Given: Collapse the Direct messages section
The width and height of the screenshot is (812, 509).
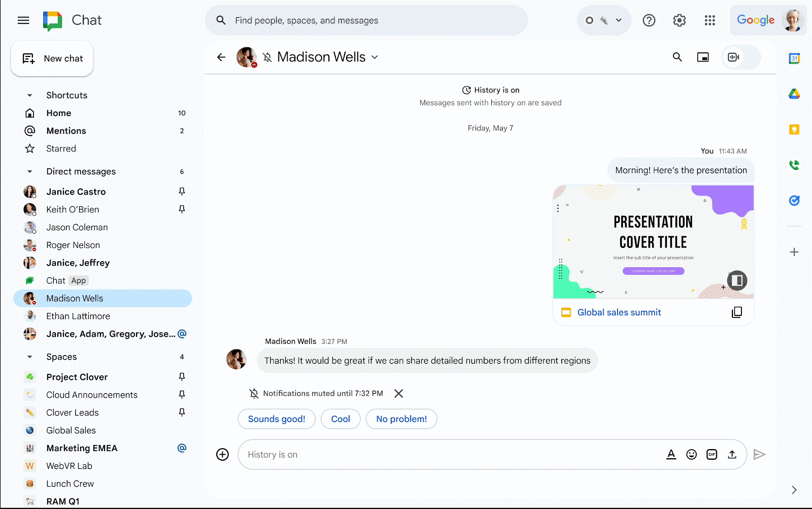Looking at the screenshot, I should coord(30,172).
